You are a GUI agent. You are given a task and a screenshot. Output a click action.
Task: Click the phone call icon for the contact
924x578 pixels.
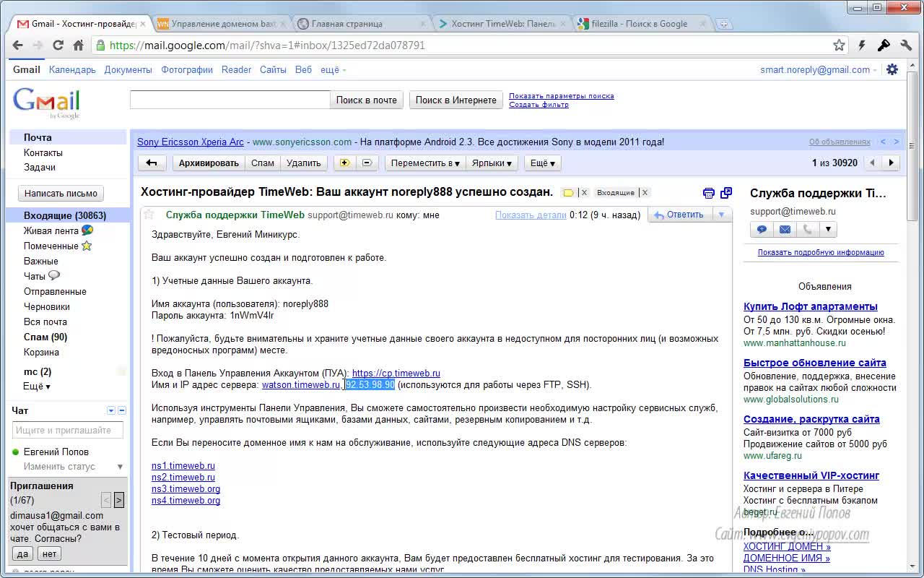click(807, 230)
